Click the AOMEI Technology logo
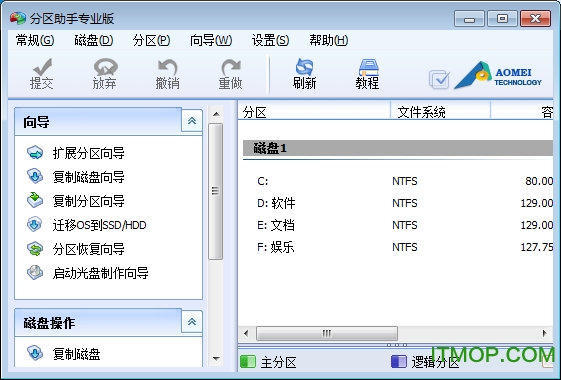 click(498, 75)
